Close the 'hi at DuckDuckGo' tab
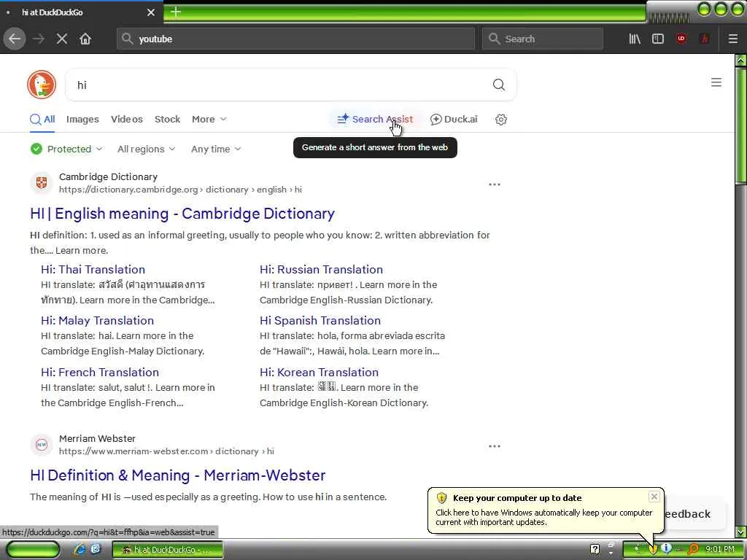Screen dimensions: 747x560 pos(150,12)
